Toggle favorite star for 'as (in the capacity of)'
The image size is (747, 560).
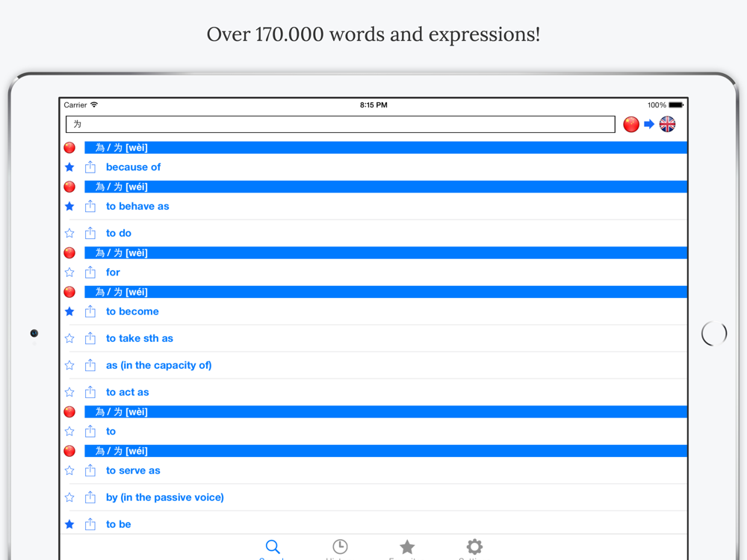[x=69, y=365]
